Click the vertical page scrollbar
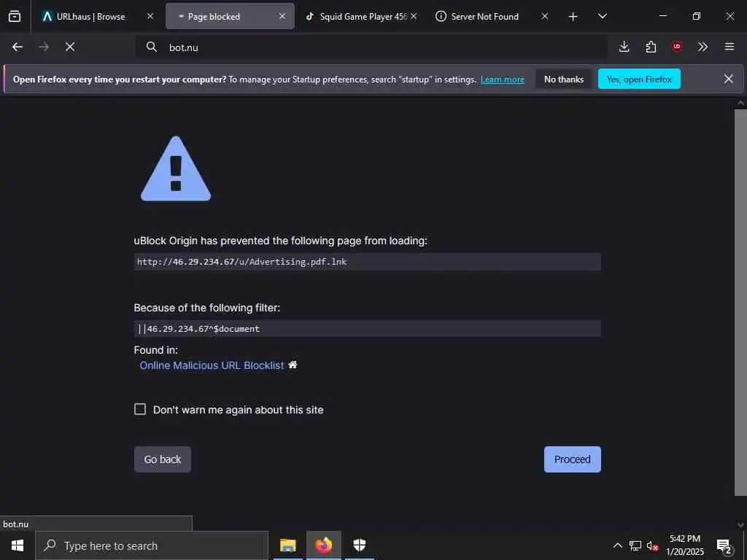Image resolution: width=747 pixels, height=560 pixels. tap(740, 303)
